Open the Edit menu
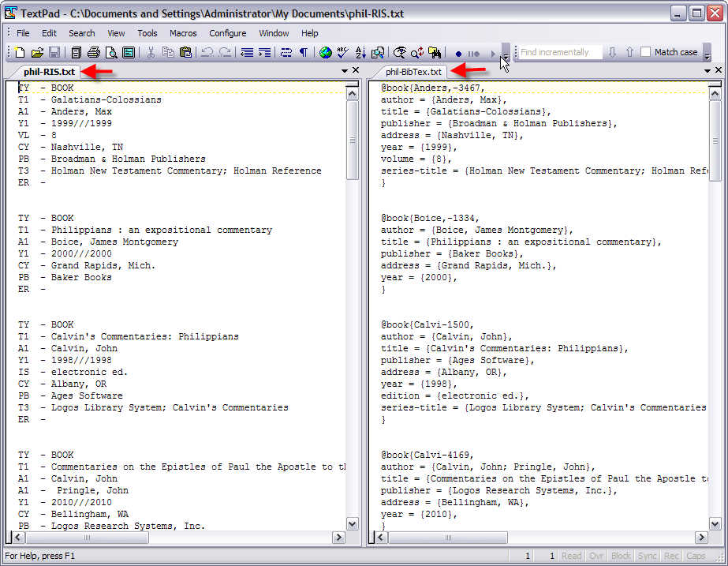 [x=49, y=33]
